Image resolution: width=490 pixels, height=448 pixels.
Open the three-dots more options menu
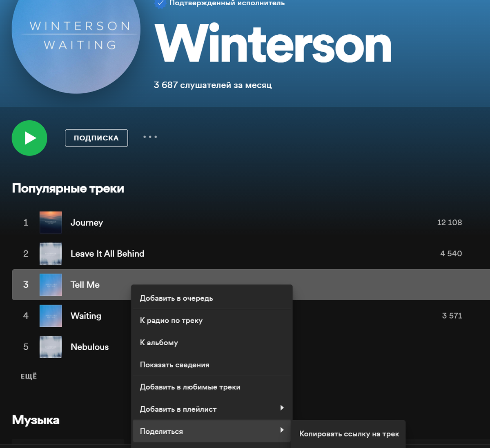pyautogui.click(x=150, y=137)
